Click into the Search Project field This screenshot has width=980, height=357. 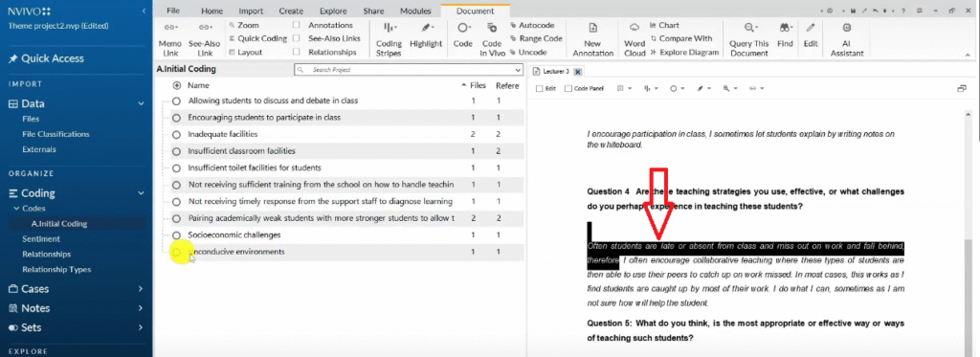(x=408, y=70)
